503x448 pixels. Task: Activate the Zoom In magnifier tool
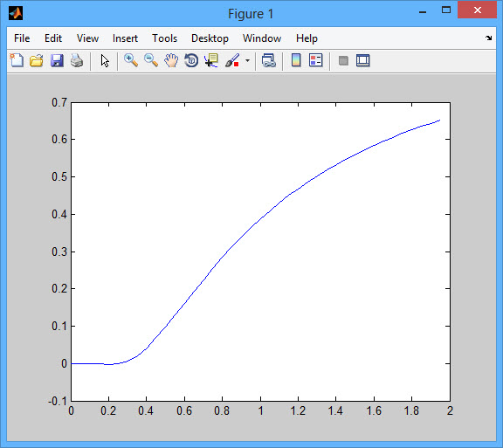coord(131,60)
